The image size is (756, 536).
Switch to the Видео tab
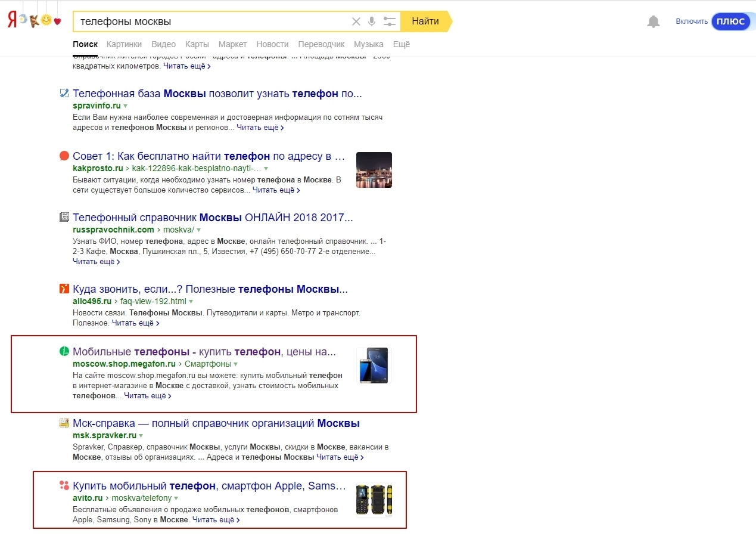point(163,44)
